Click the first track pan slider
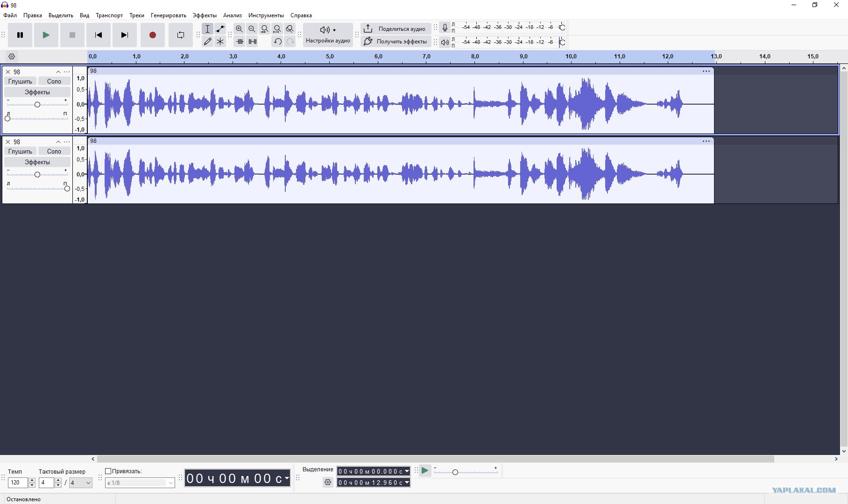Image resolution: width=848 pixels, height=504 pixels. click(x=37, y=118)
